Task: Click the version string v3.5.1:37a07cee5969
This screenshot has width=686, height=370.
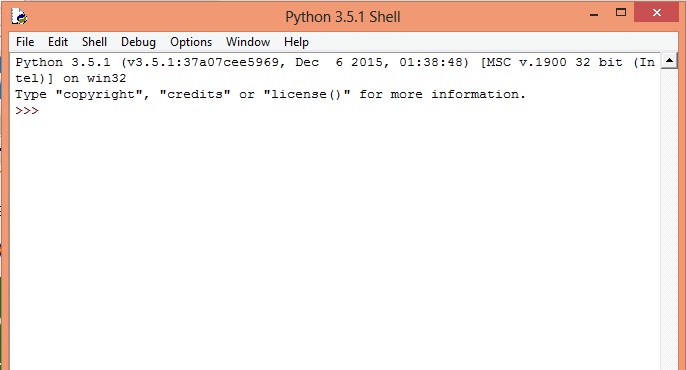Action: (x=202, y=62)
